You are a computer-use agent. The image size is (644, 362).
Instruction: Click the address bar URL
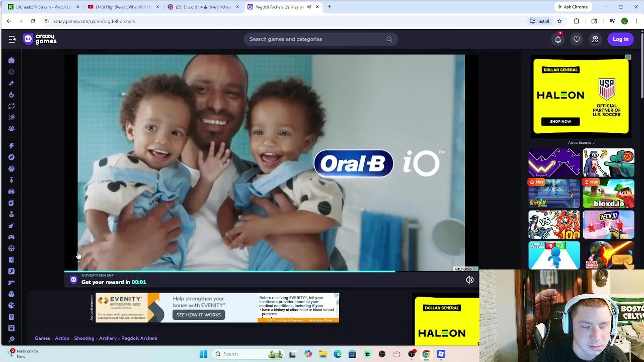tap(95, 21)
